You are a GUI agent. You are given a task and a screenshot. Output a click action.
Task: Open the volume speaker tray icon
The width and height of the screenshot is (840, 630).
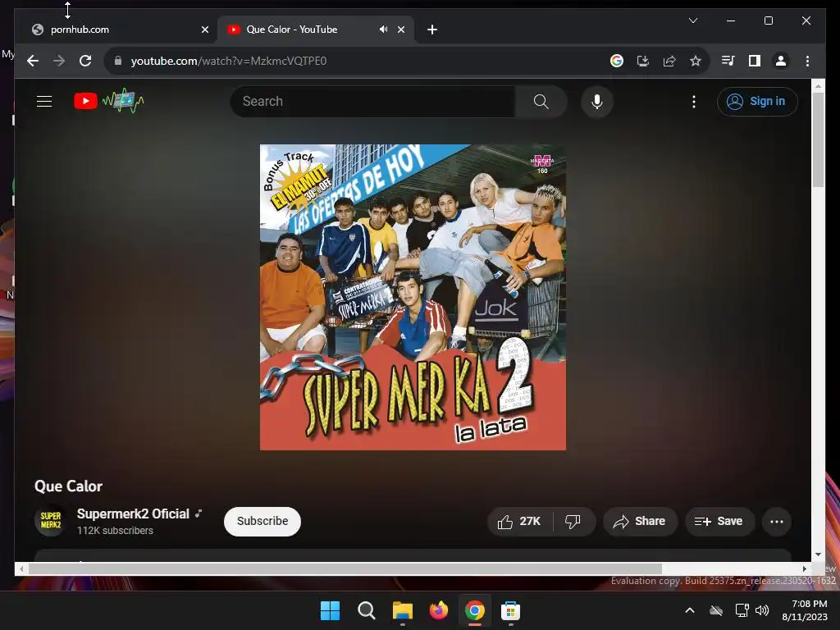coord(762,610)
